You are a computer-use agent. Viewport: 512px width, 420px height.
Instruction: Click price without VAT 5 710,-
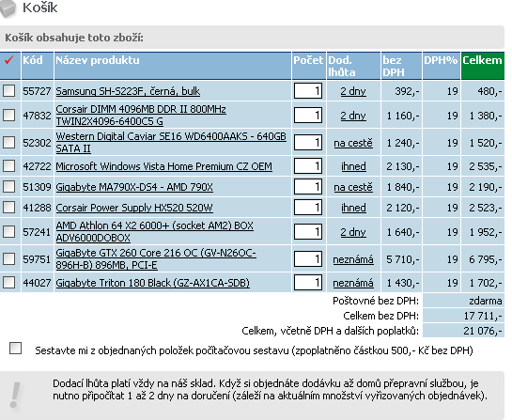click(x=403, y=259)
